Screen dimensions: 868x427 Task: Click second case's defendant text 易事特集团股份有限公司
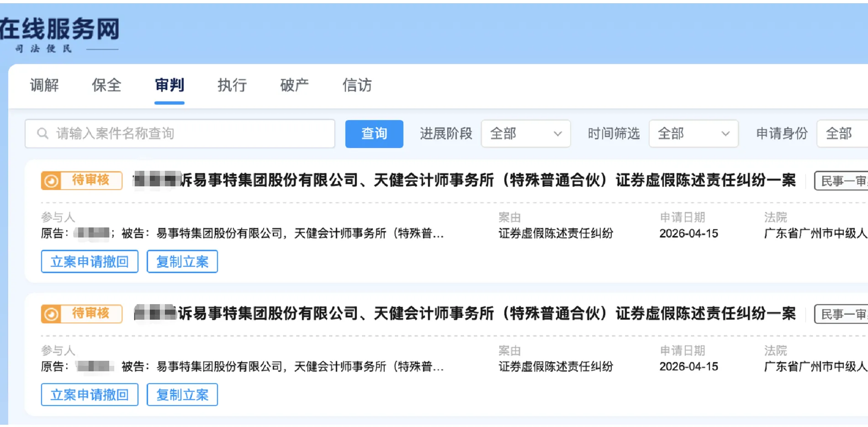(x=220, y=367)
